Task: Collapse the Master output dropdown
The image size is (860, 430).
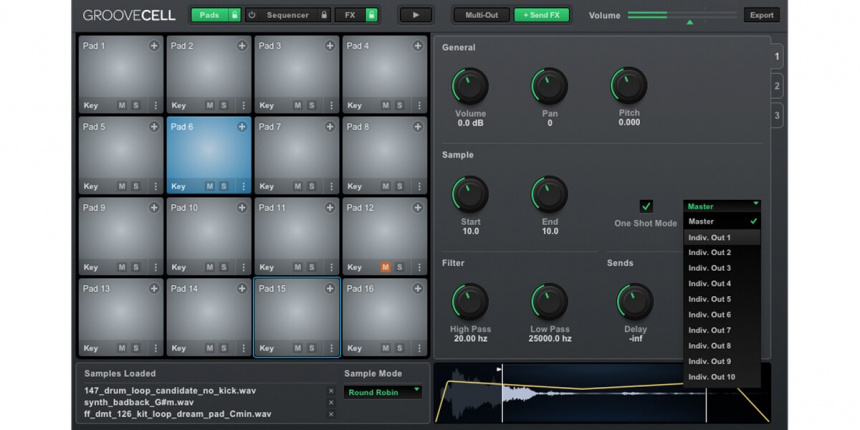Action: point(722,206)
